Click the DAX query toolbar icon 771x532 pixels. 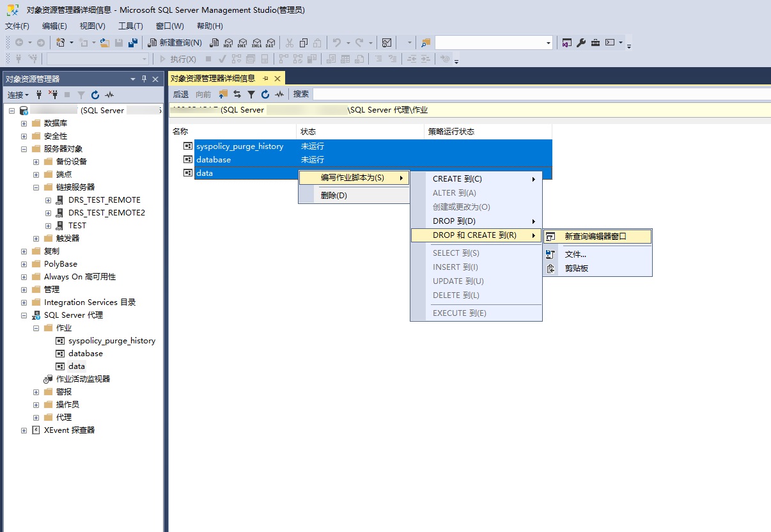[x=270, y=43]
